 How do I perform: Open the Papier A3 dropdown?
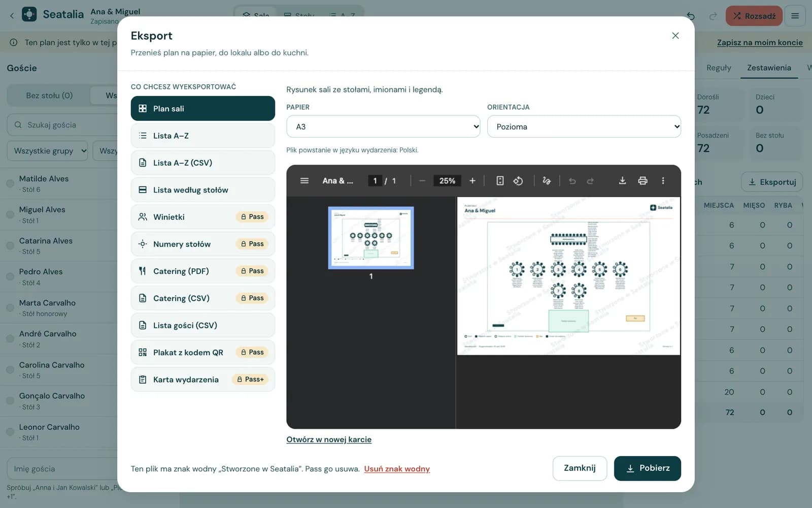point(383,126)
